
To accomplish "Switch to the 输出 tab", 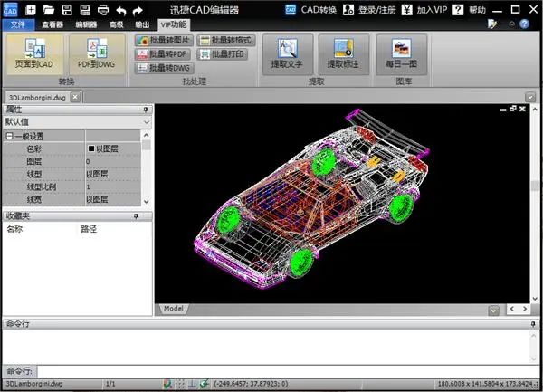I will click(x=142, y=24).
